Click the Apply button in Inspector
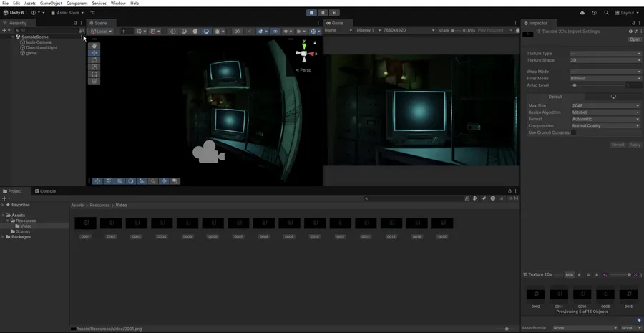The image size is (644, 333). coord(635,145)
